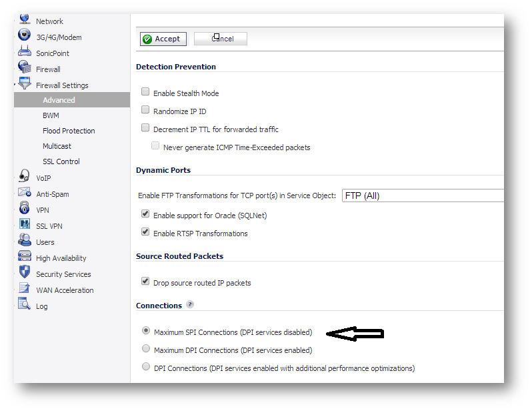Click the green check icon on Accept

pos(147,39)
